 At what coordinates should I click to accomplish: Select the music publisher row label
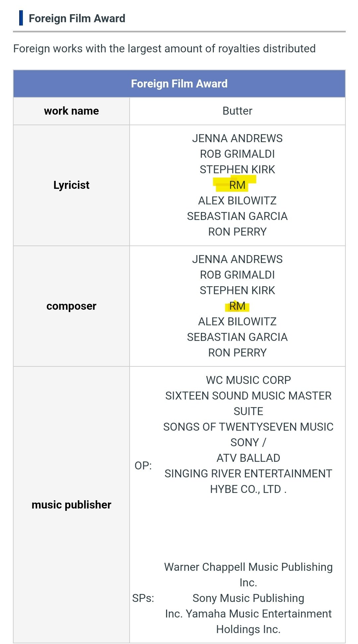[x=71, y=505]
